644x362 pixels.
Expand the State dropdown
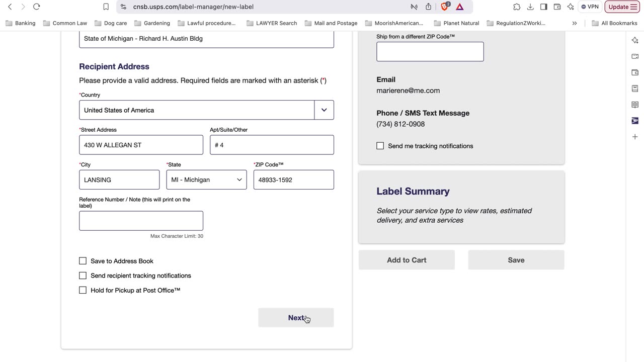(x=206, y=180)
